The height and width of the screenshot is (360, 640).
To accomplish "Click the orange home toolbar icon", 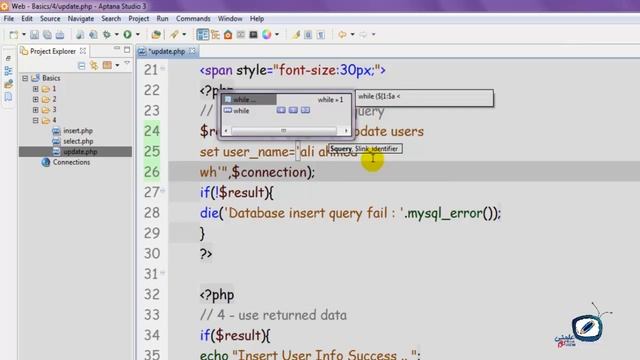I will click(228, 35).
